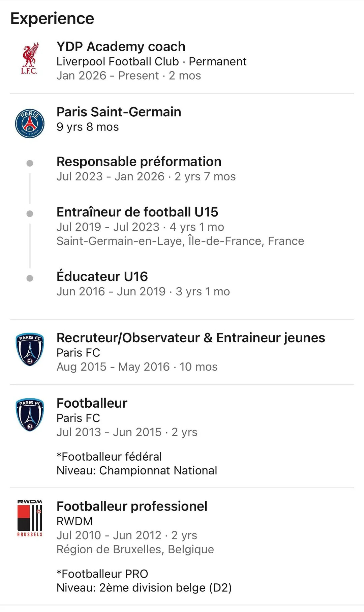Image resolution: width=364 pixels, height=612 pixels.
Task: Open the Paris Saint-Germain company heading
Action: click(x=119, y=112)
